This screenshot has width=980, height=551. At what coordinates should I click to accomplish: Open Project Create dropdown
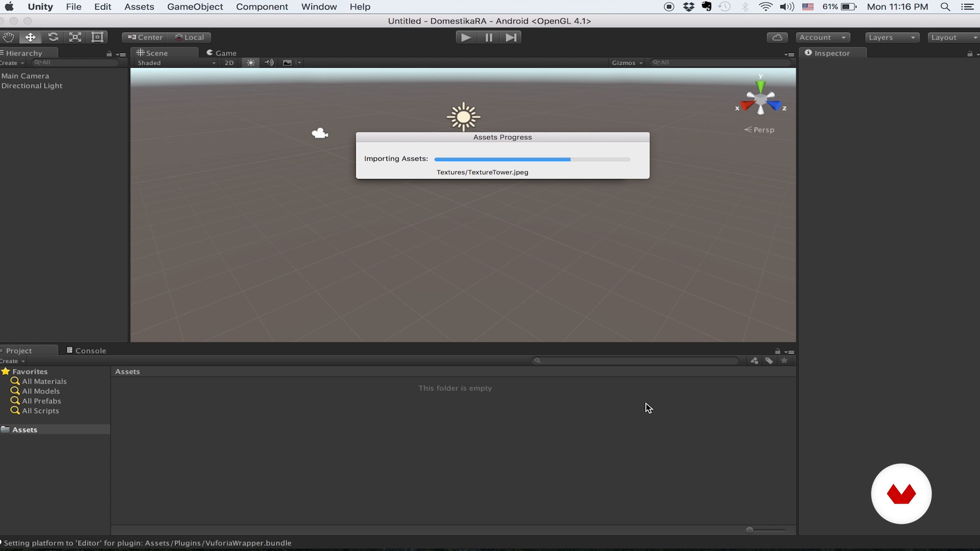12,361
